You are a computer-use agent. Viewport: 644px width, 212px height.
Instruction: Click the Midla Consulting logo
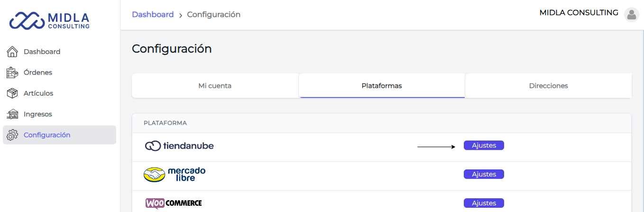50,21
